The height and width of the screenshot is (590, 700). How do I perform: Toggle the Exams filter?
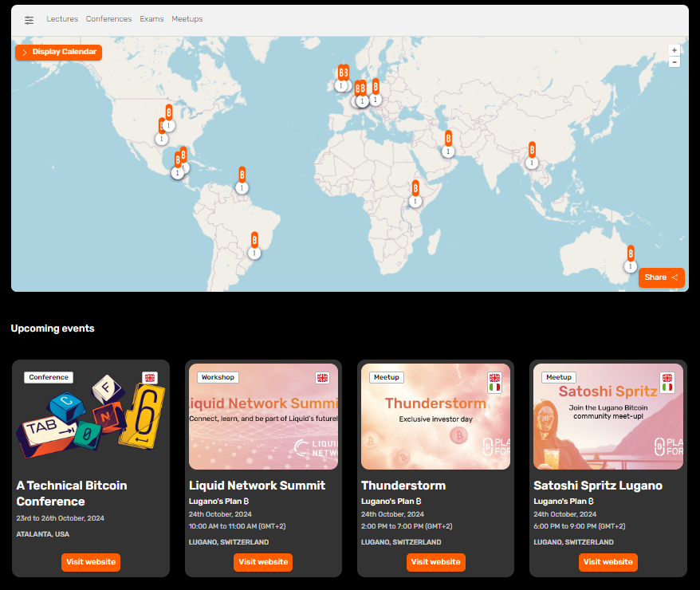point(151,19)
